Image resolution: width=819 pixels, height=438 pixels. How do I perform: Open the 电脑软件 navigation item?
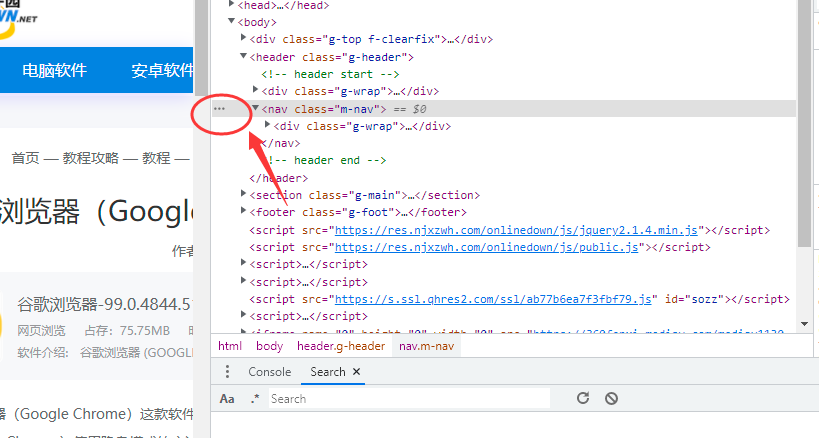[54, 70]
